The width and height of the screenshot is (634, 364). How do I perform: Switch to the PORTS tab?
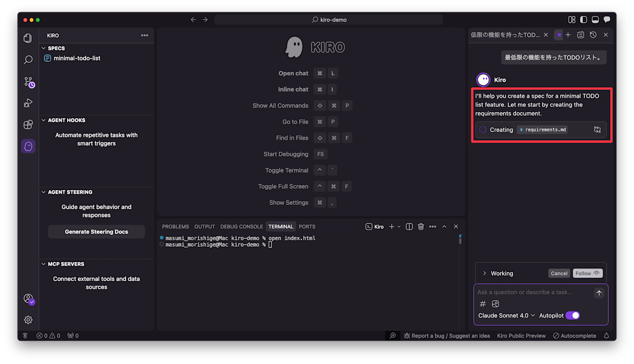coord(307,227)
